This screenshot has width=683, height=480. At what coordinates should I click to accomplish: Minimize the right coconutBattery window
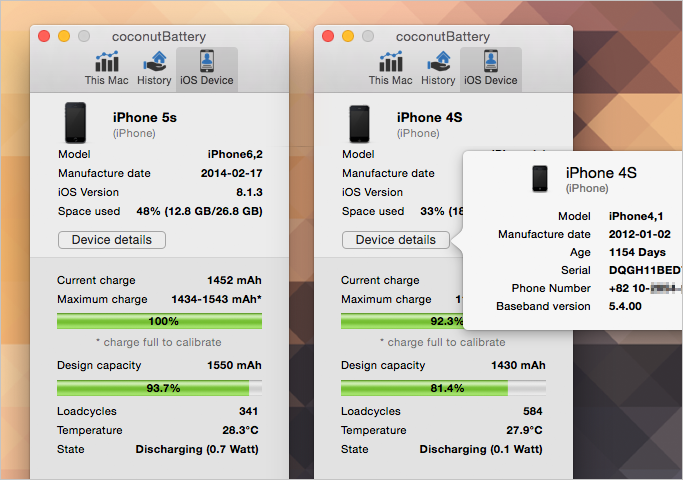pos(348,36)
